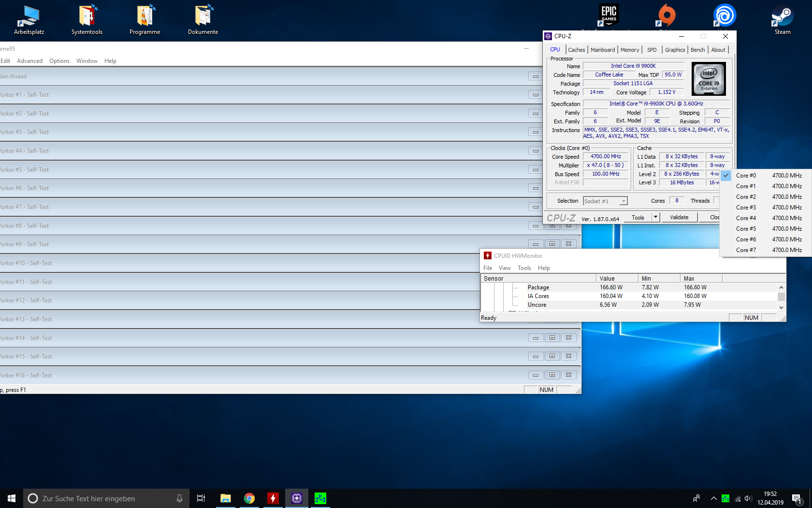
Task: Select Core #3 in the core list
Action: point(746,208)
